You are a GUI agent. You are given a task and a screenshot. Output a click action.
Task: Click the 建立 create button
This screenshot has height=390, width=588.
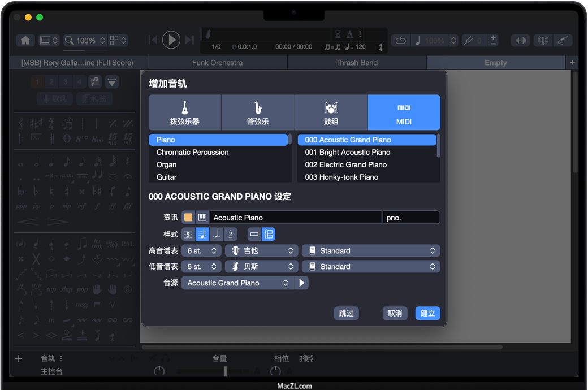tap(427, 313)
